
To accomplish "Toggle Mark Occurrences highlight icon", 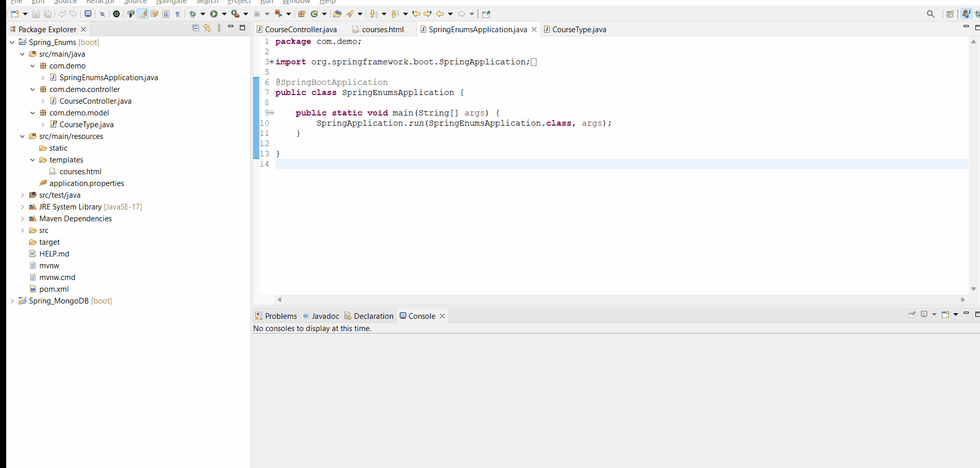I will coord(143,14).
